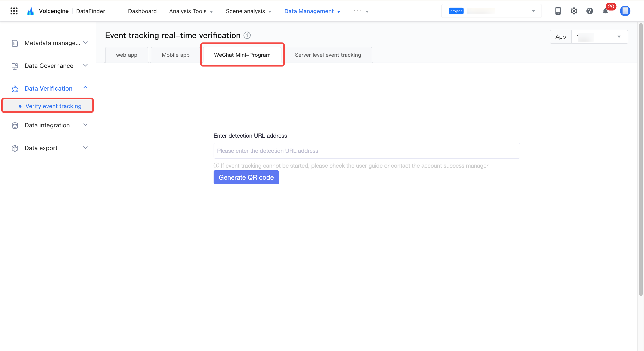This screenshot has height=351, width=644.
Task: Open the user avatar menu
Action: coord(625,11)
